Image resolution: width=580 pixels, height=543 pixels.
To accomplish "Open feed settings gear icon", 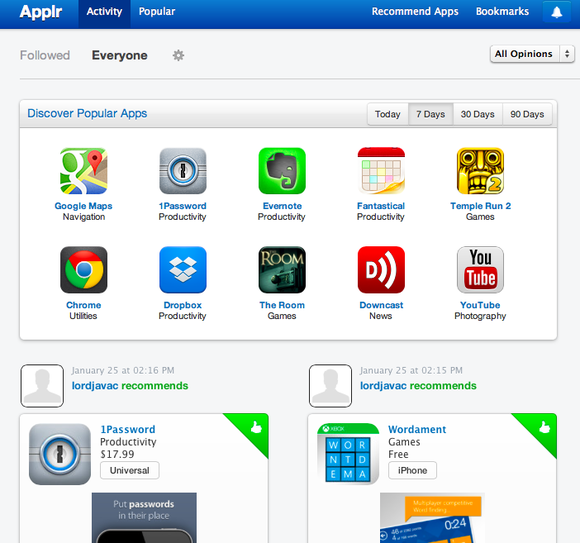I will 178,55.
